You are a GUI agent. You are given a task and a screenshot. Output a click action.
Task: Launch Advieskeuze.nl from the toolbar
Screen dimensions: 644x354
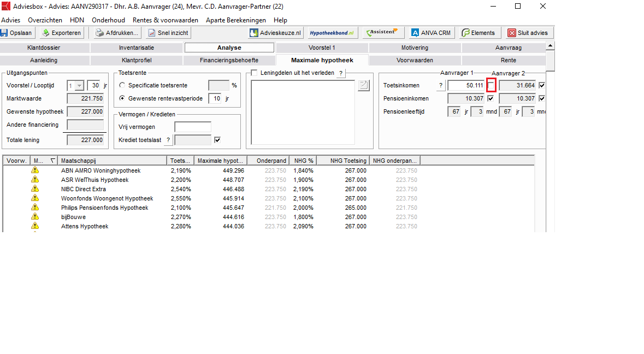276,33
